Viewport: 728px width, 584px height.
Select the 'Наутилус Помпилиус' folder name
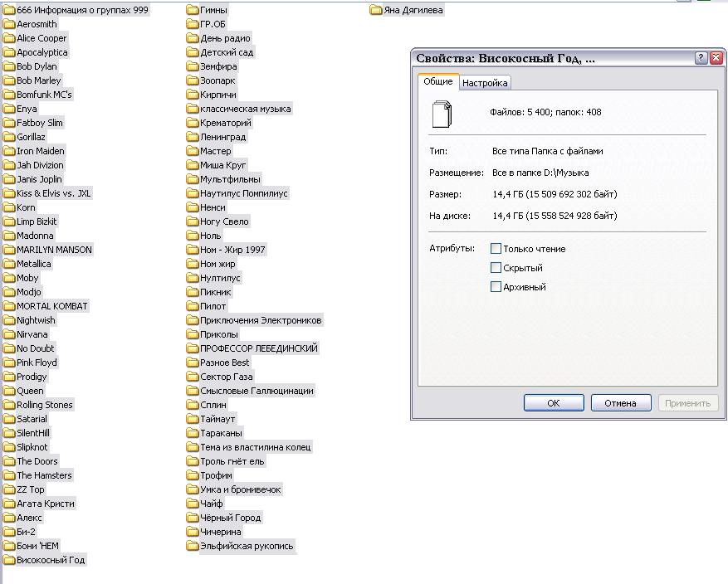click(244, 193)
